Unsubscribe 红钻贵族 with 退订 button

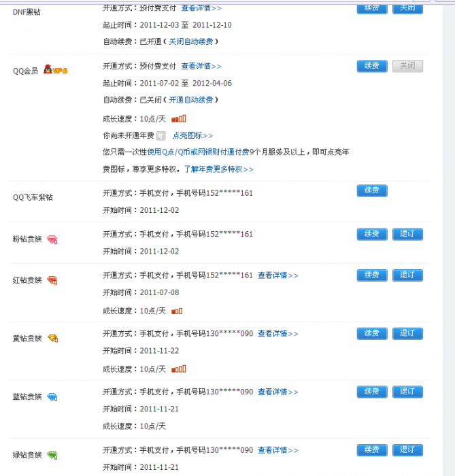click(x=407, y=275)
